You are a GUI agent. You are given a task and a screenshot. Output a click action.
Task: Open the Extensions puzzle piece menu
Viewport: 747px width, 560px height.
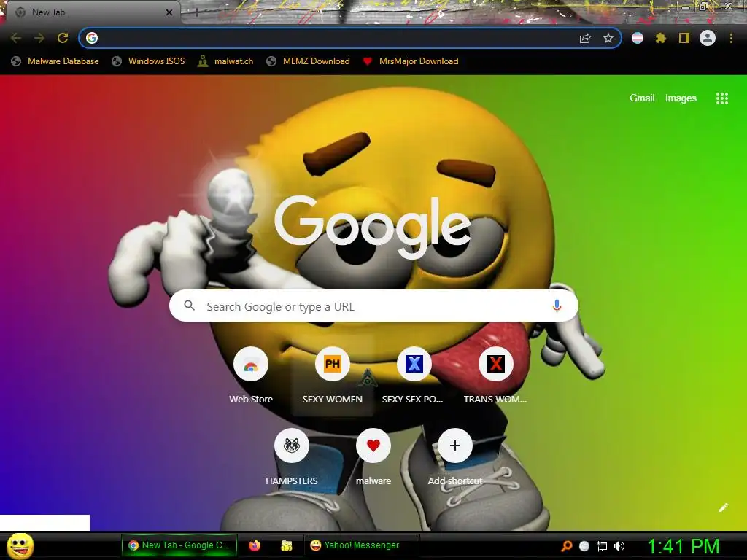click(661, 38)
